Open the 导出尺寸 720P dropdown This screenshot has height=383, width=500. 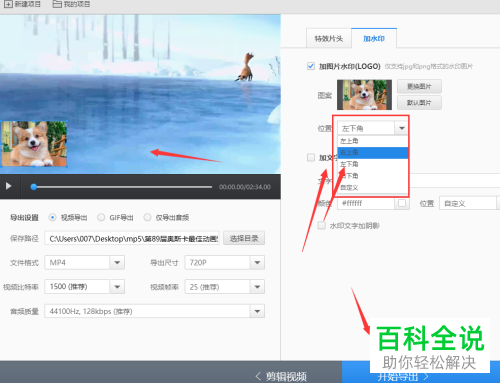tap(225, 263)
